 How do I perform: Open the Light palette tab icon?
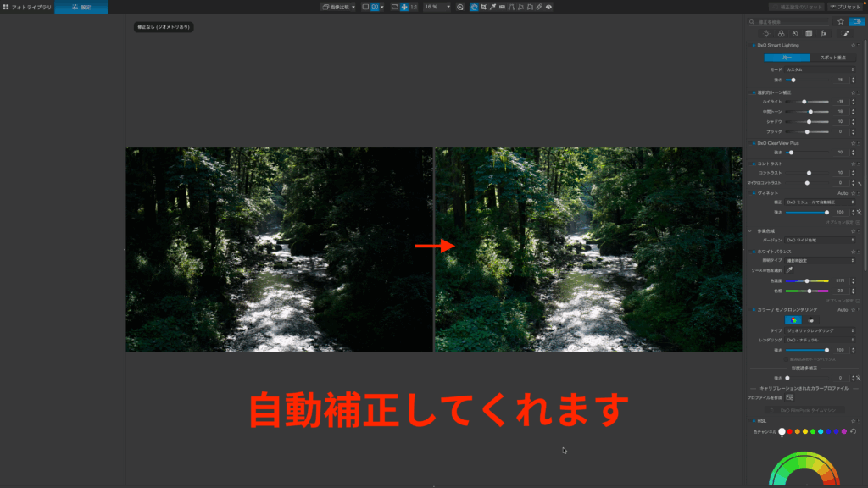point(766,34)
